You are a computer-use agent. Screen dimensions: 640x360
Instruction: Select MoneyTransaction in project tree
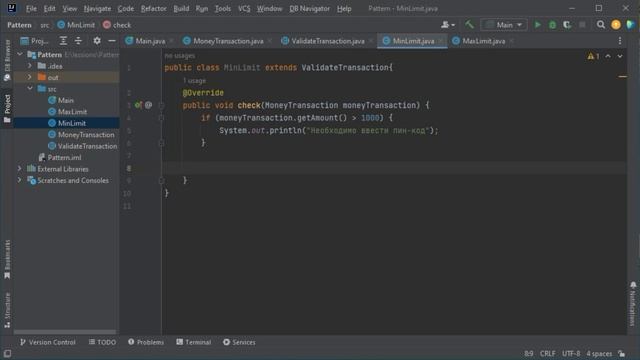(86, 134)
